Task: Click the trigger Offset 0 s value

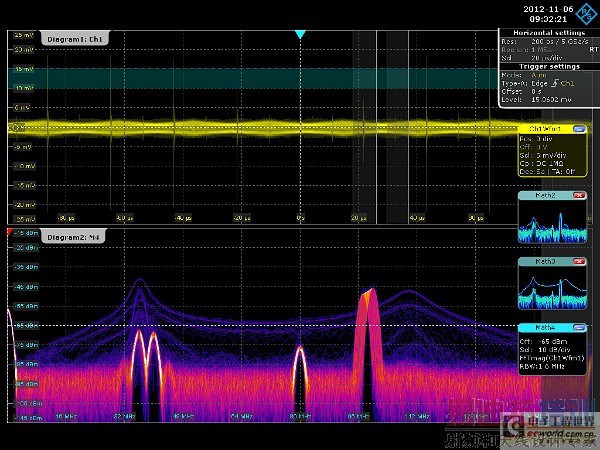Action: (x=536, y=91)
